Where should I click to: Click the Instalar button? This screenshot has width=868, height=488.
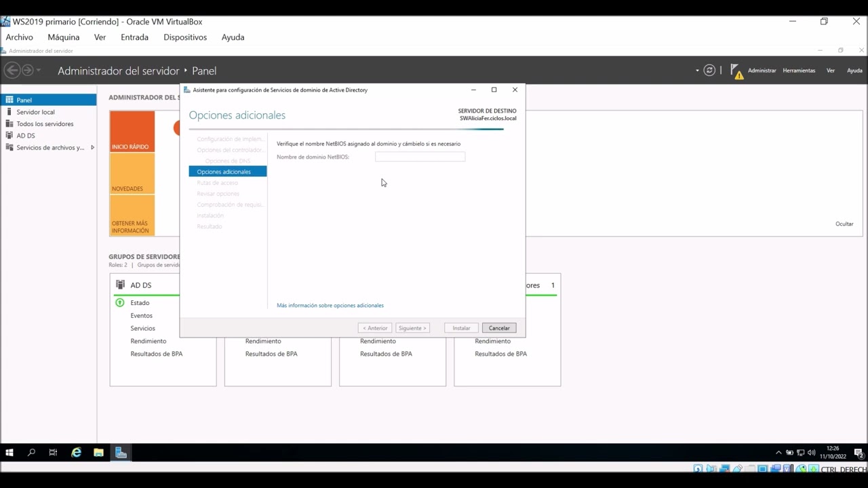(461, 328)
